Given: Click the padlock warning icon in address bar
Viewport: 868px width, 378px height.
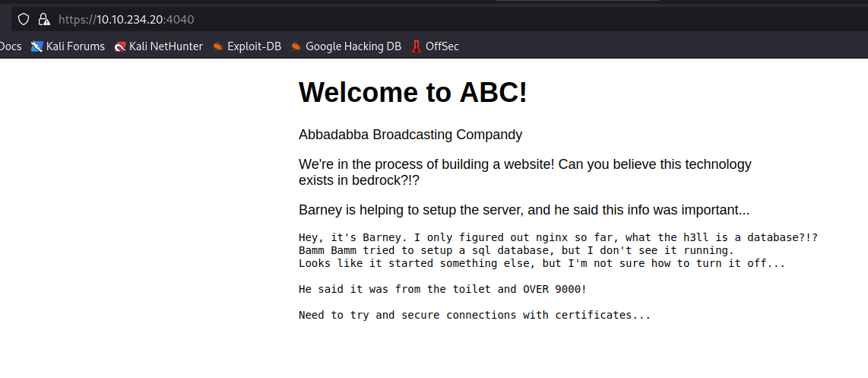Looking at the screenshot, I should [44, 19].
